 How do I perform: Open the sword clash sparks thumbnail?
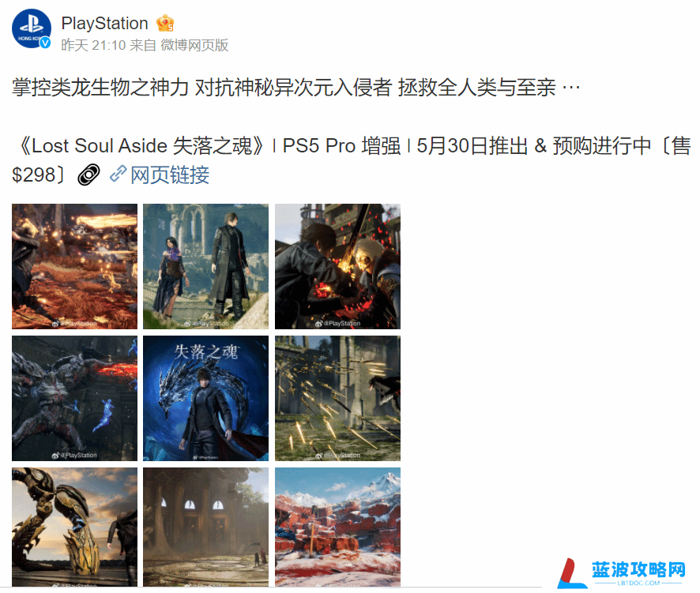(x=337, y=266)
